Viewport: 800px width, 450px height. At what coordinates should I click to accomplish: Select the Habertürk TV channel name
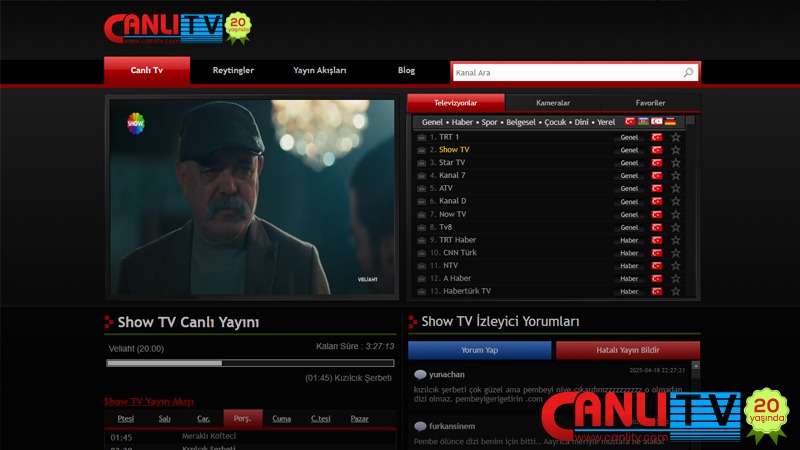[467, 291]
